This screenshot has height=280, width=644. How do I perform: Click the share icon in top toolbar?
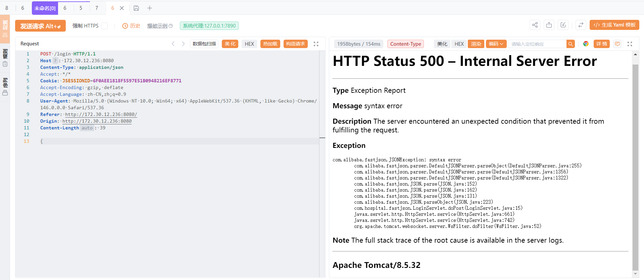coord(535,25)
